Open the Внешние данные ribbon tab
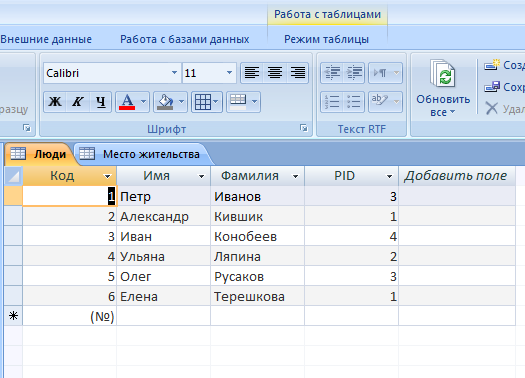Screen dimensions: 525x378 tap(46, 39)
